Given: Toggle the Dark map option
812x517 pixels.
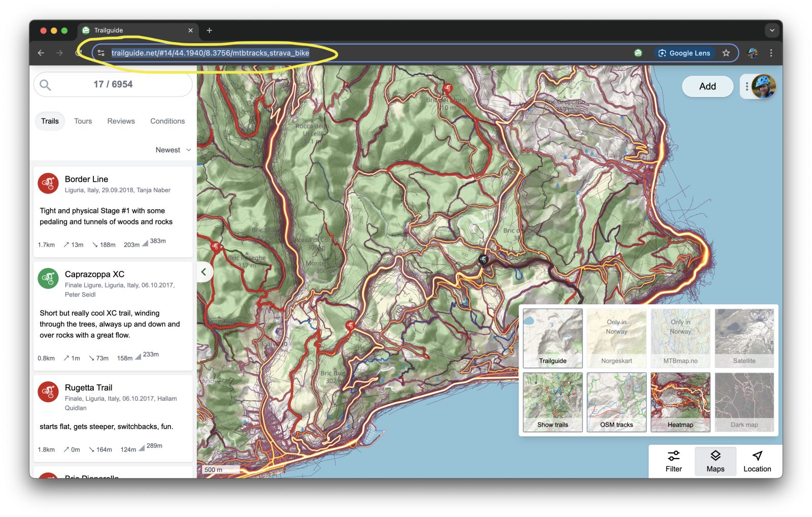Looking at the screenshot, I should (745, 402).
